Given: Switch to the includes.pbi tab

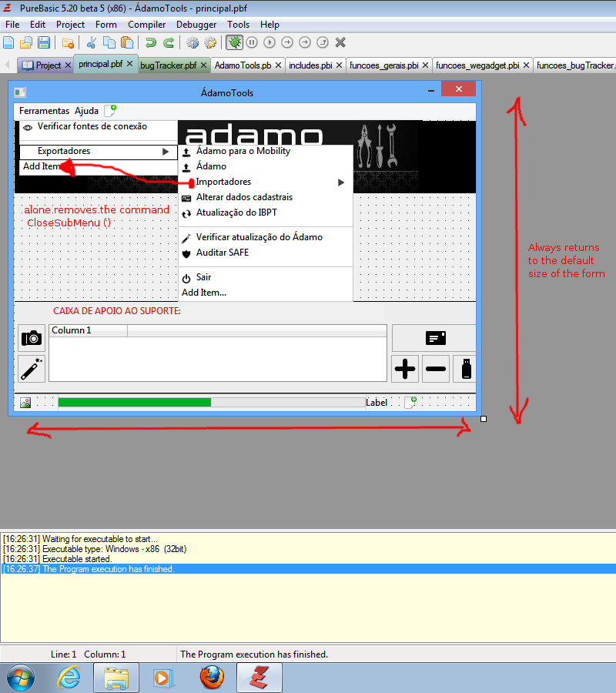Looking at the screenshot, I should [x=316, y=65].
